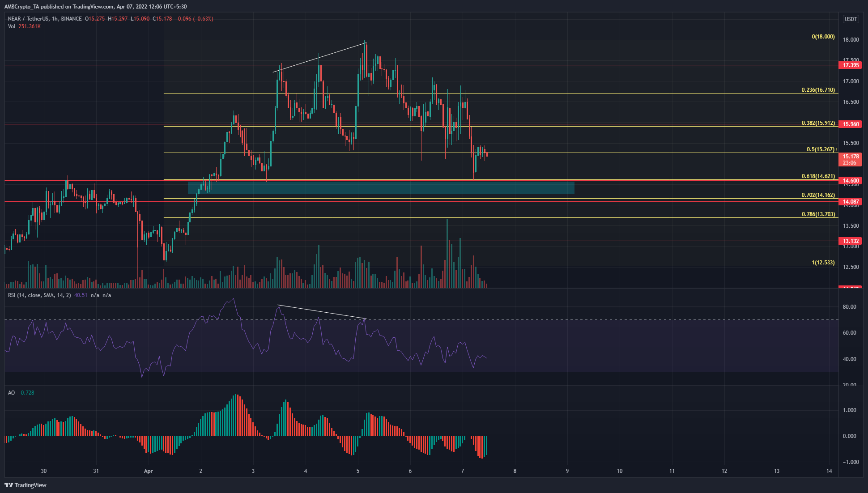Image resolution: width=868 pixels, height=493 pixels.
Task: Click the 14.600 red price tag
Action: (x=850, y=181)
